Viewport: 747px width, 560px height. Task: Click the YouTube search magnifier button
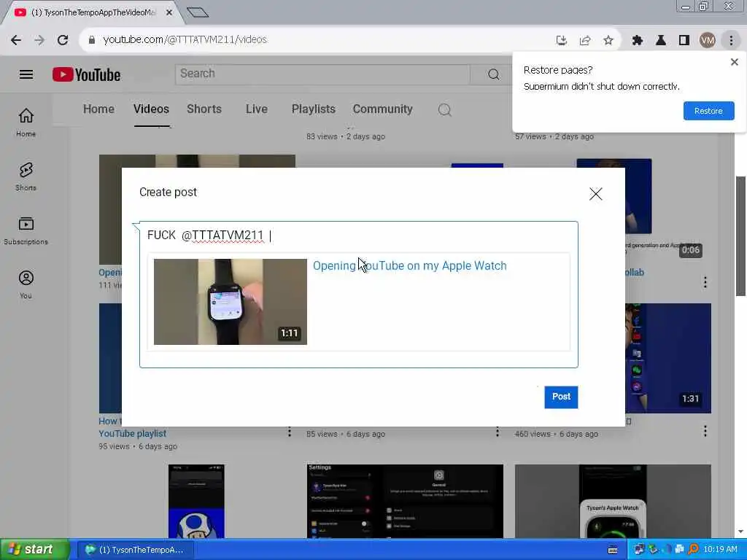point(494,74)
